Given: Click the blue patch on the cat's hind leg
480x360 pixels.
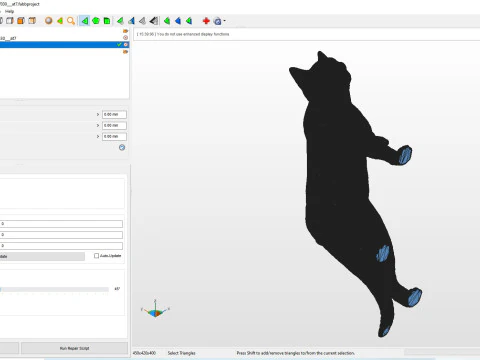Looking at the screenshot, I should coord(383,253).
